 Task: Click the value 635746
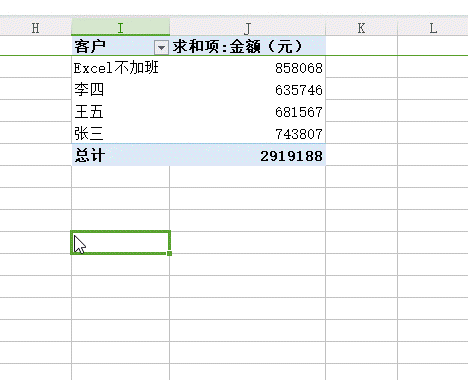click(299, 90)
